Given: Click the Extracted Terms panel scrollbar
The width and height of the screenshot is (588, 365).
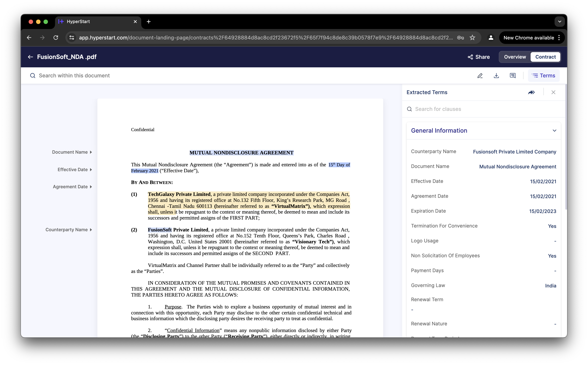Looking at the screenshot, I should tap(566, 147).
